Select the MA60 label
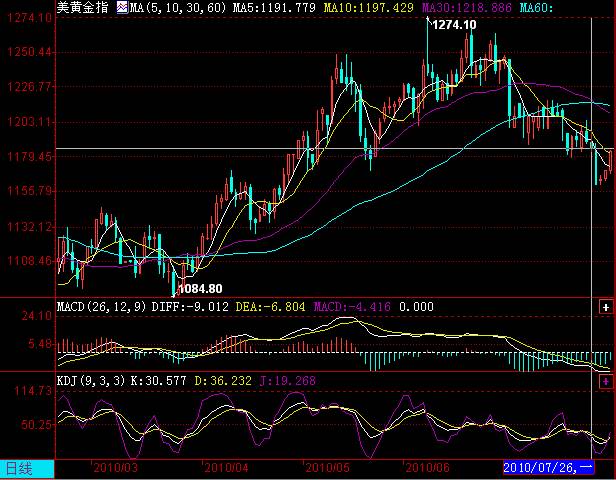616x480 pixels. (536, 7)
